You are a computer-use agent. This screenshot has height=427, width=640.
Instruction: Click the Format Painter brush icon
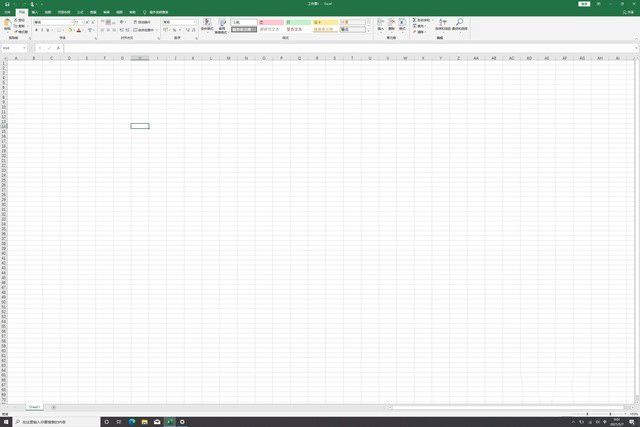pos(16,31)
